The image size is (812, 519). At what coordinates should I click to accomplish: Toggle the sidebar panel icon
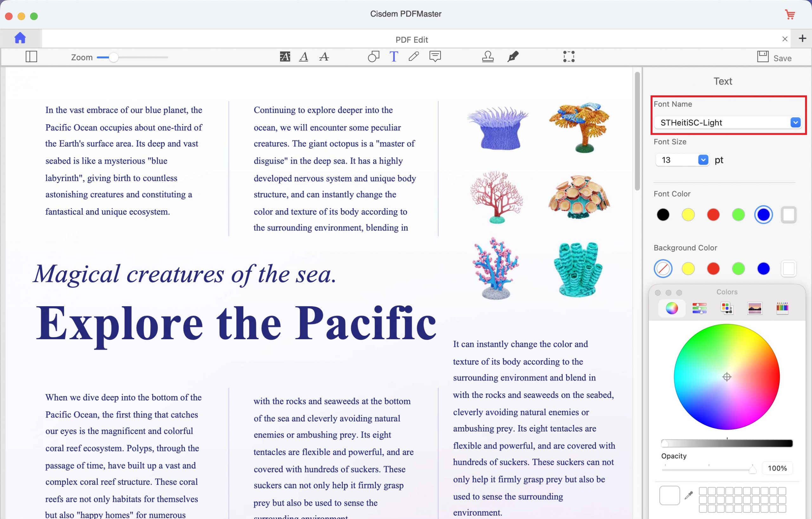point(31,56)
